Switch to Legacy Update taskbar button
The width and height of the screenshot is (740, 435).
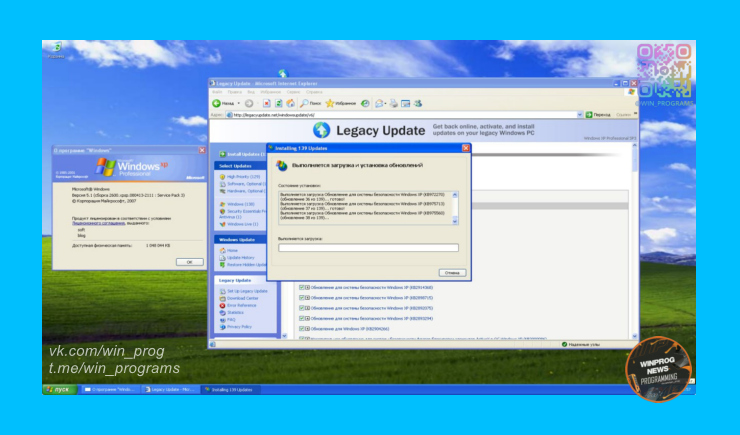coord(170,390)
